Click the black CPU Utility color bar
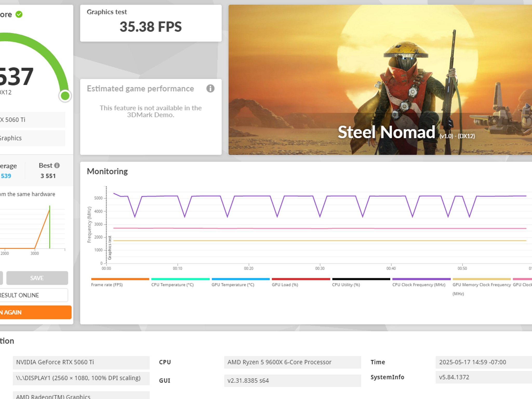 pyautogui.click(x=361, y=279)
